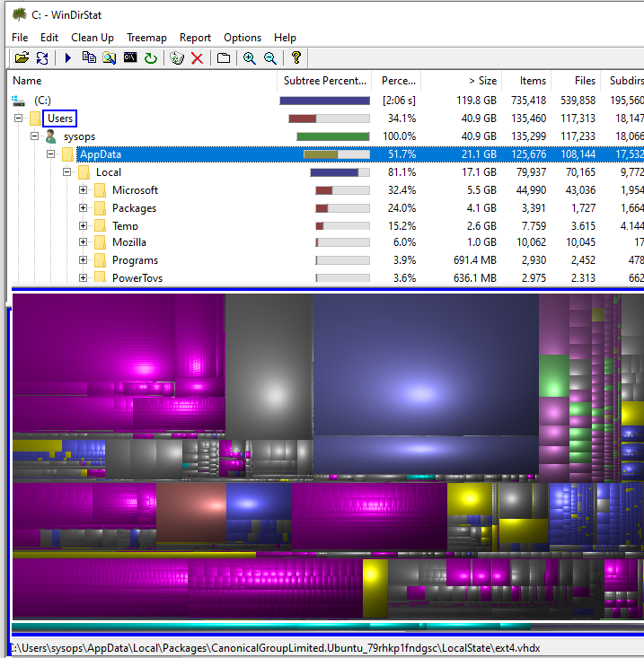This screenshot has width=644, height=658.
Task: Open the Report menu
Action: pos(195,38)
